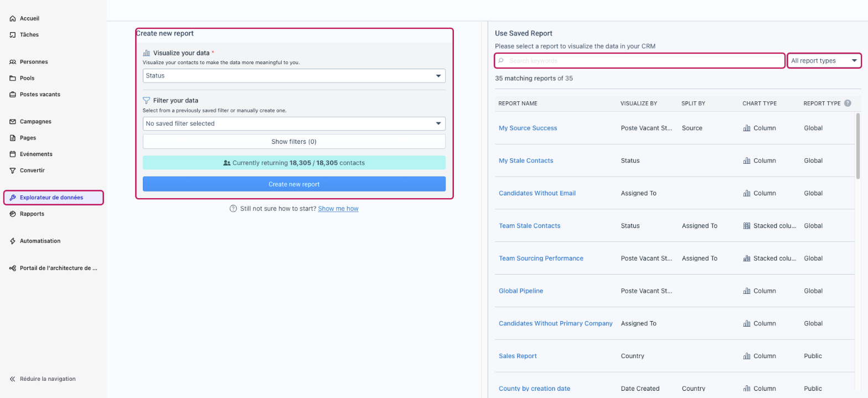Image resolution: width=868 pixels, height=398 pixels.
Task: Open Automatisation in sidebar
Action: 40,241
